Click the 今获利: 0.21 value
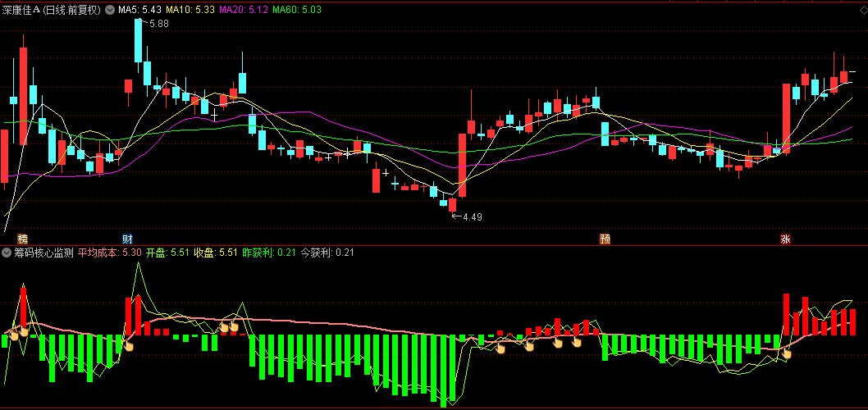868x410 pixels. pos(327,253)
